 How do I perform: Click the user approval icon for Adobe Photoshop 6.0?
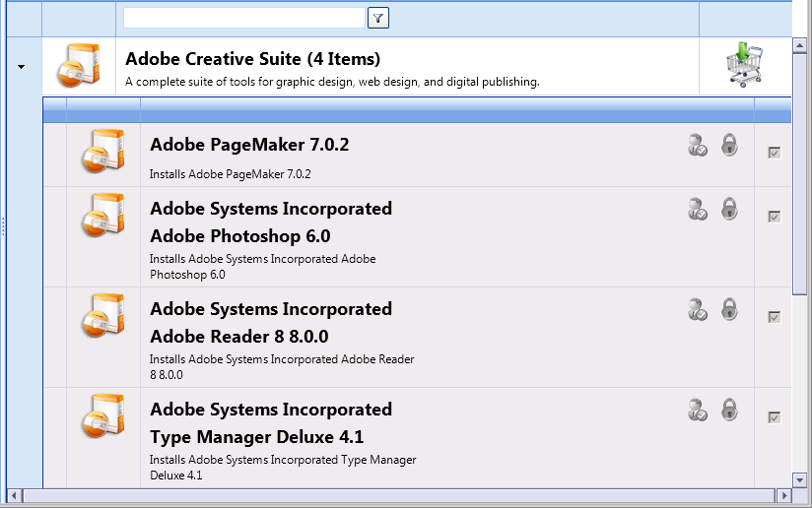click(x=697, y=209)
